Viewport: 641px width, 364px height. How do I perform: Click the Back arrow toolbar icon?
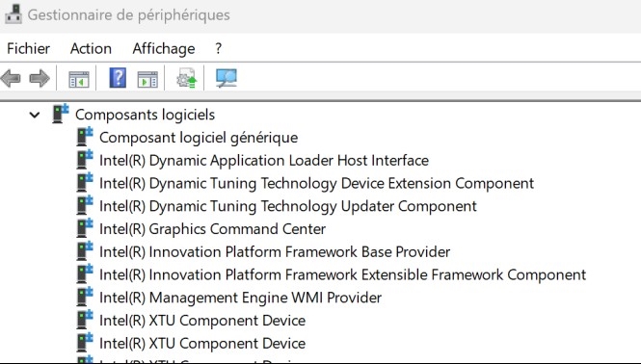tap(11, 78)
